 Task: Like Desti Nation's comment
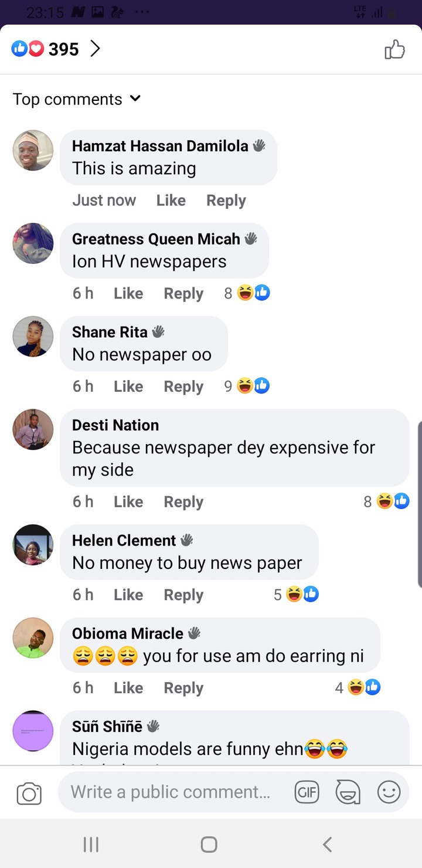[128, 502]
